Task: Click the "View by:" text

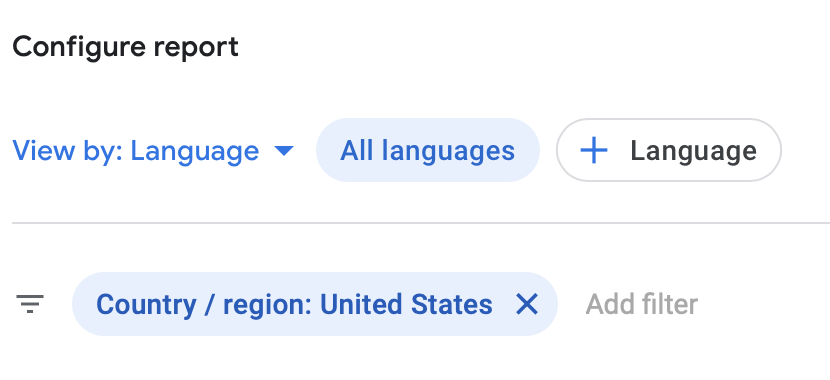Action: coord(68,151)
